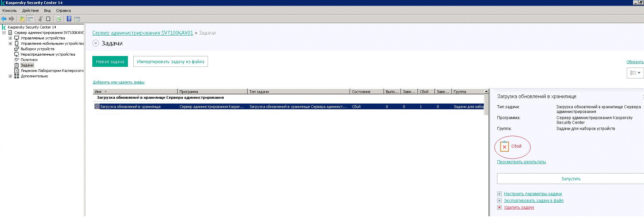Sort by the Тип задачи column header
The height and width of the screenshot is (220, 644).
click(x=299, y=92)
